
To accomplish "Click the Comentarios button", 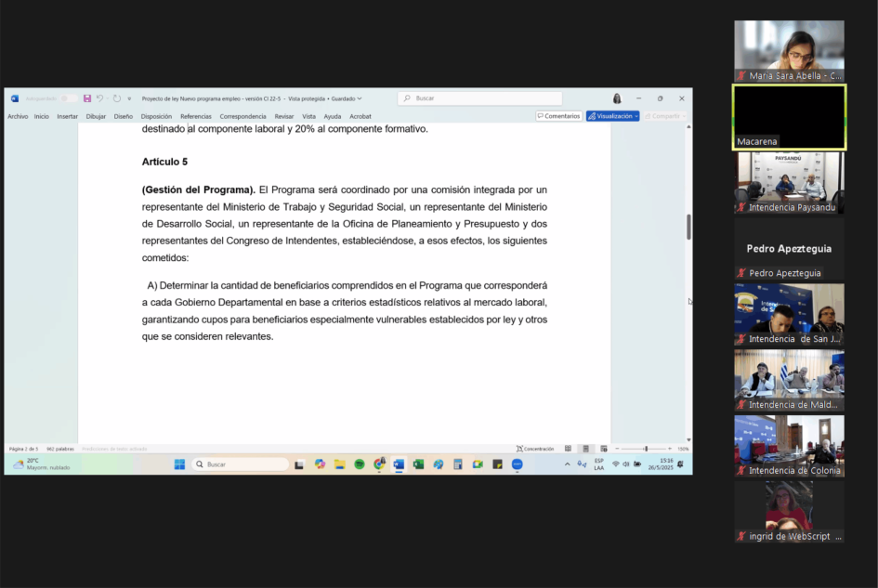I will pyautogui.click(x=558, y=116).
